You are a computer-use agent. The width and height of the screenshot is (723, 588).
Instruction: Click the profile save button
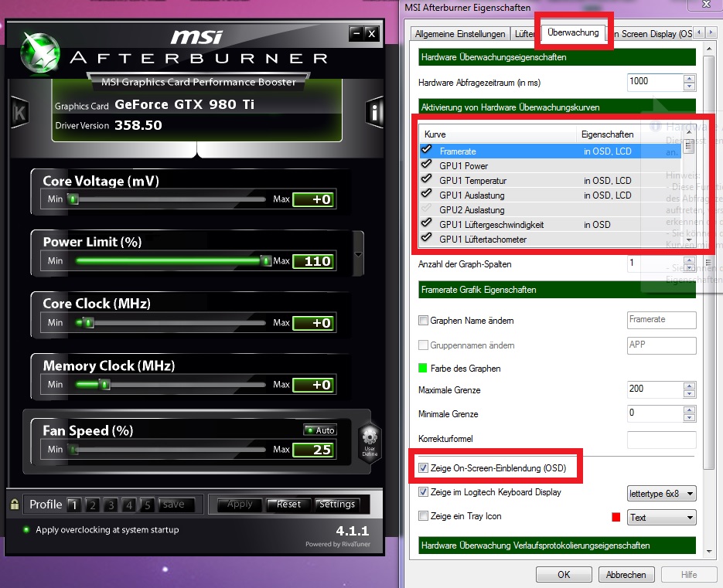point(176,505)
